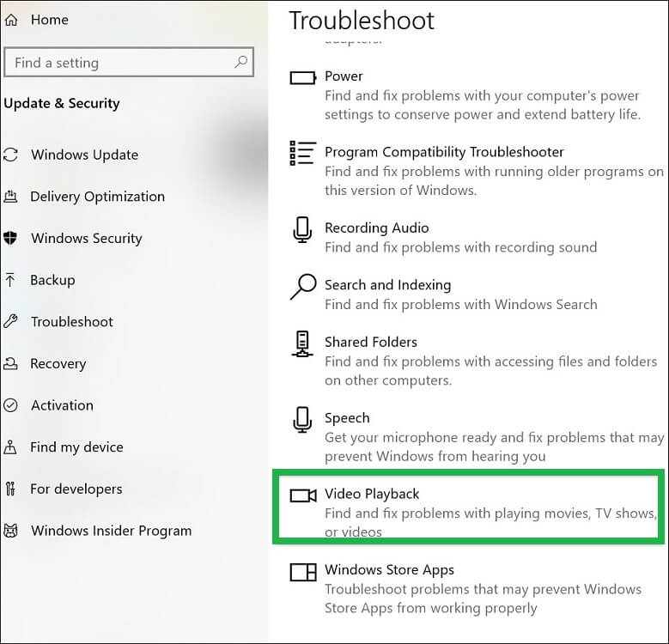Image resolution: width=669 pixels, height=644 pixels.
Task: Click the Activation checkmark circle icon
Action: pos(10,405)
